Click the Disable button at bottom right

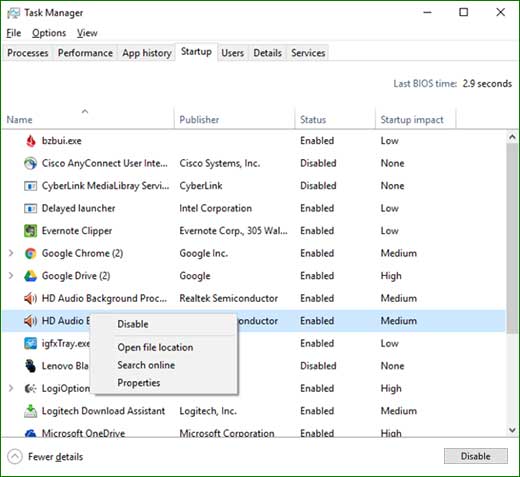(476, 456)
